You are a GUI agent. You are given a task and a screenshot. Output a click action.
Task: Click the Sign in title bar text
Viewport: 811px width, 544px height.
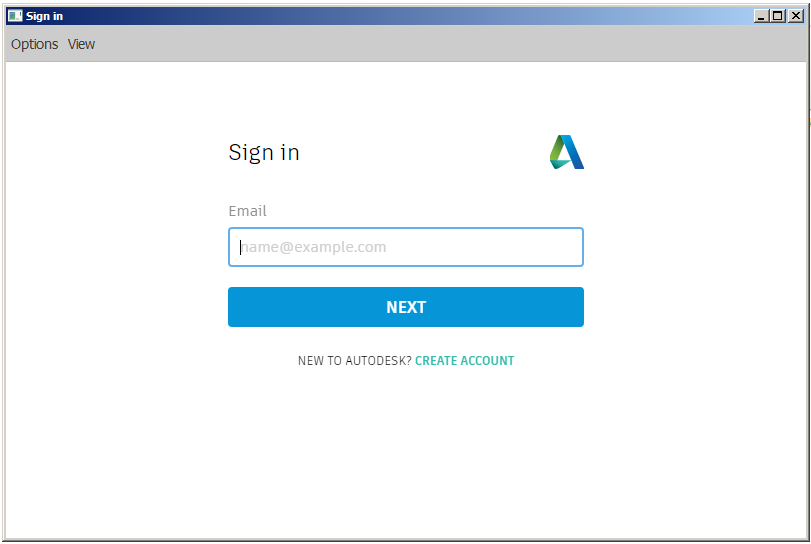pyautogui.click(x=44, y=16)
